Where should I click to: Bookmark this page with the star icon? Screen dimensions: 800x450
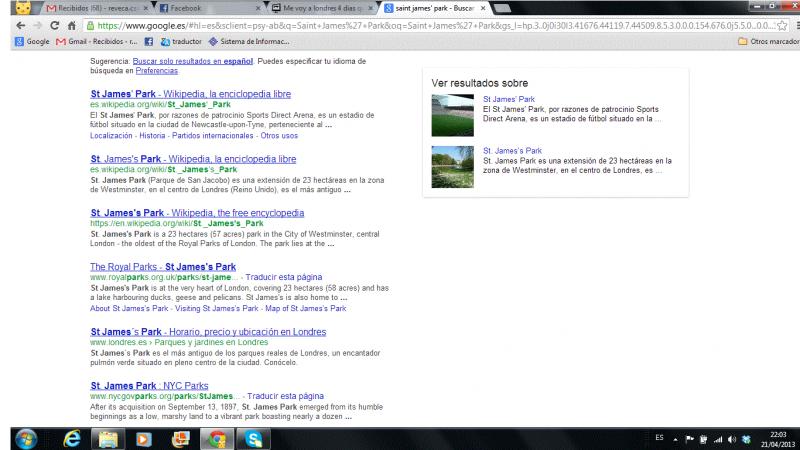782,26
